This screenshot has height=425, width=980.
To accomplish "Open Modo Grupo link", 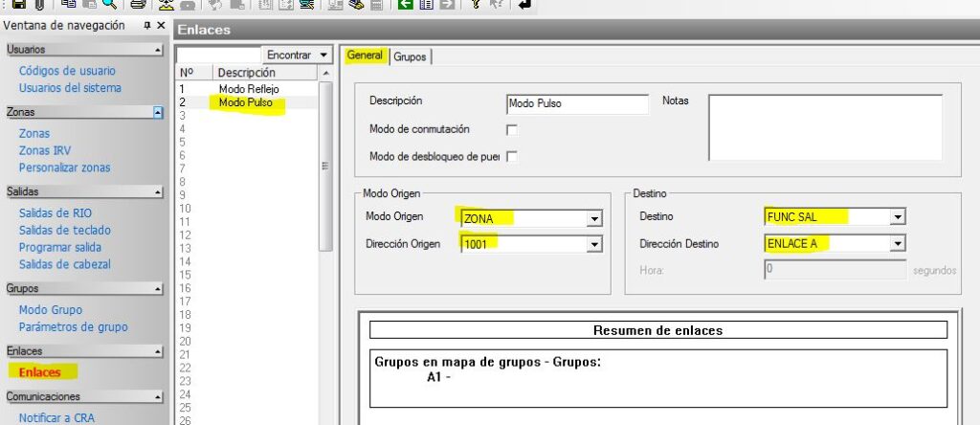I will (x=50, y=310).
